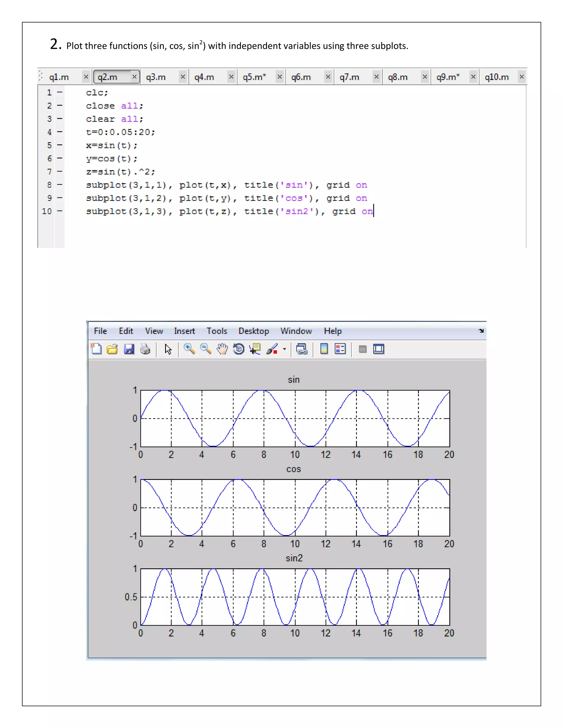Open the Edit menu in figure window

(126, 331)
